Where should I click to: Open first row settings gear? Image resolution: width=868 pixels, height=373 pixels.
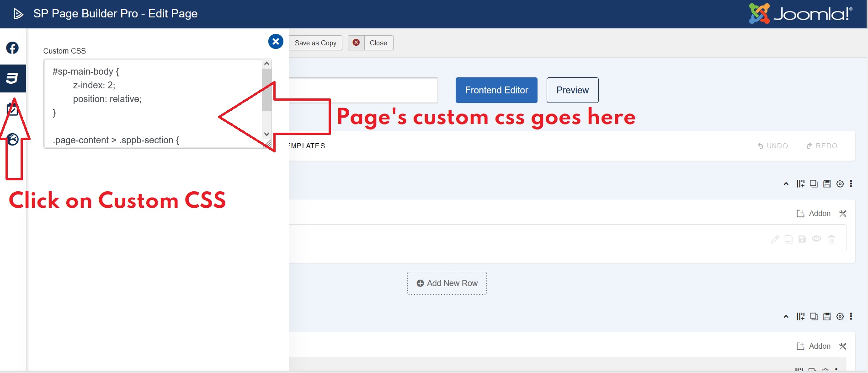coord(840,184)
